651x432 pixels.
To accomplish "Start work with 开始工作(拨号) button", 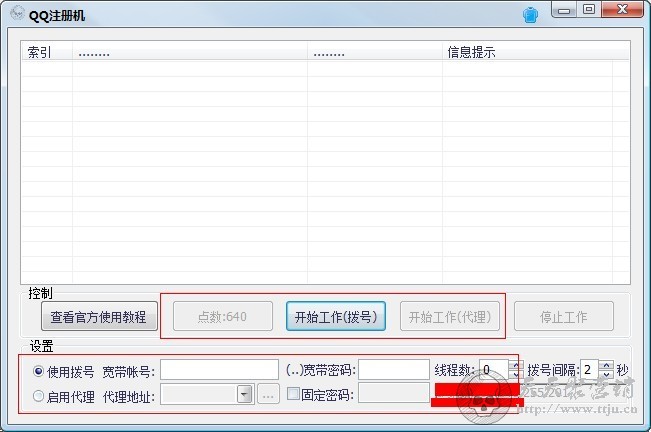I will (336, 316).
